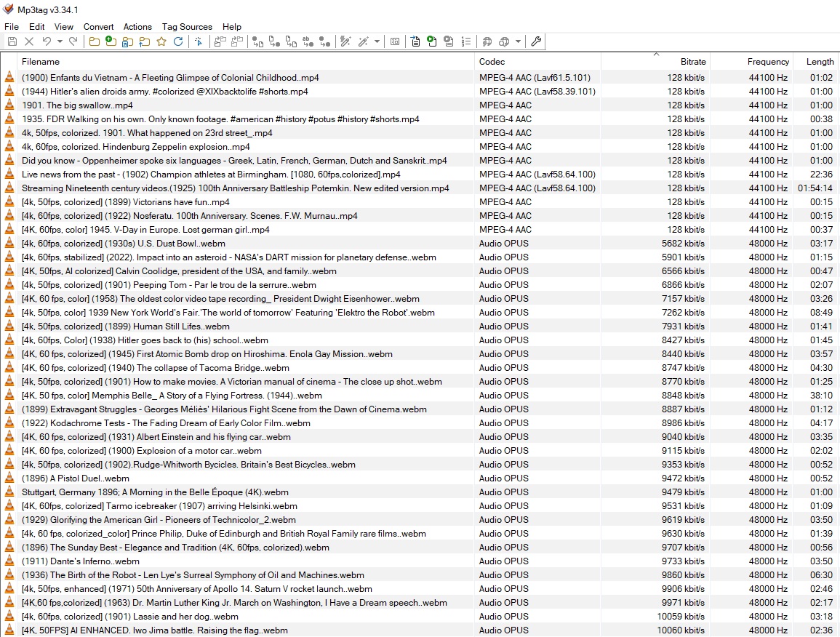Open Options with the wrench icon
The width and height of the screenshot is (840, 637).
click(536, 41)
